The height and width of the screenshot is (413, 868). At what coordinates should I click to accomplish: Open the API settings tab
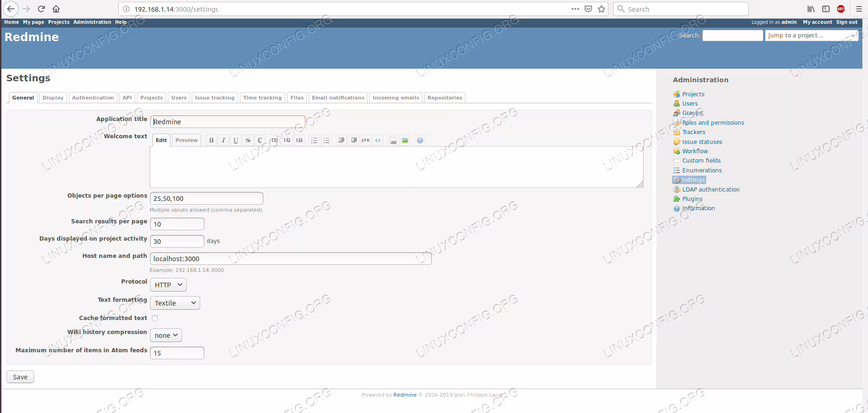tap(127, 98)
